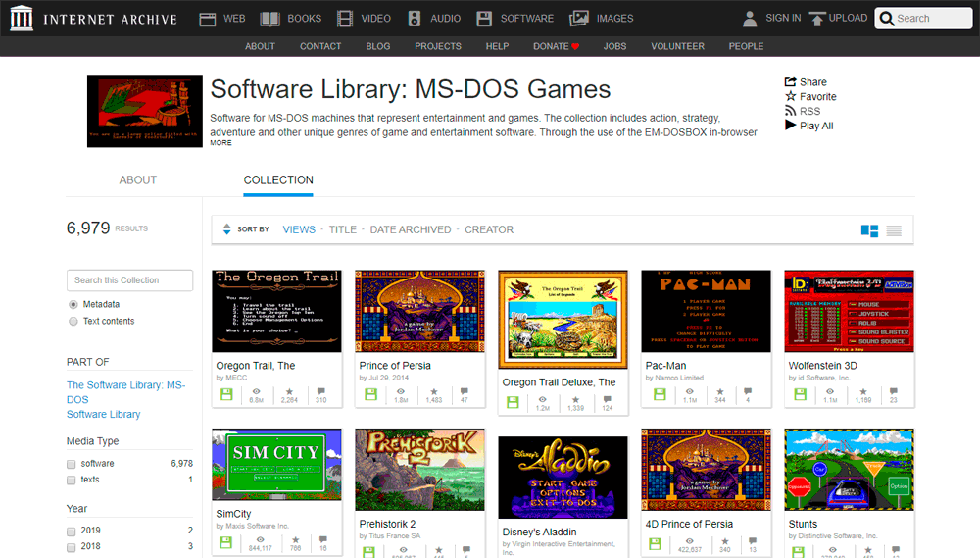Click favorites star on Prince of Persia card

434,391
